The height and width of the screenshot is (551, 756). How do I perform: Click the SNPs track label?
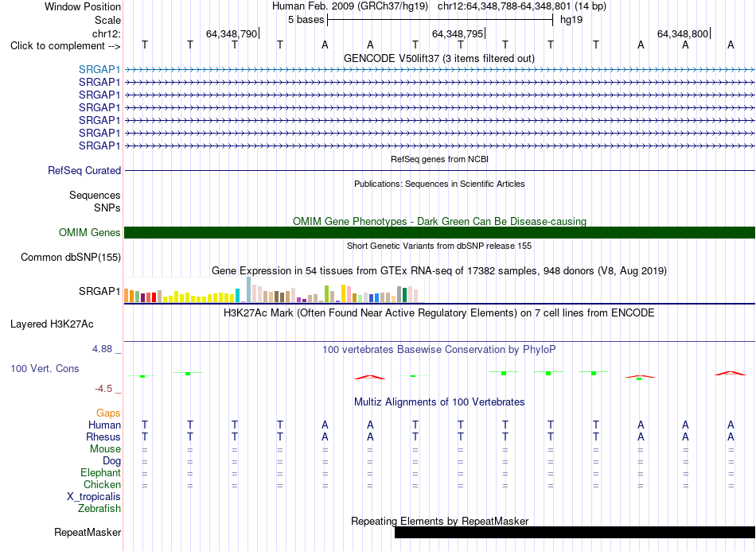click(x=107, y=208)
